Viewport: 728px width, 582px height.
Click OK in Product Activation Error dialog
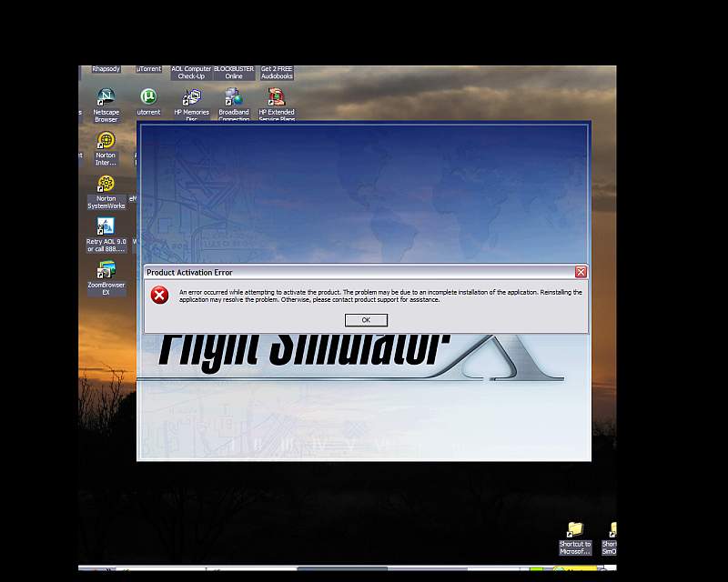click(x=366, y=320)
